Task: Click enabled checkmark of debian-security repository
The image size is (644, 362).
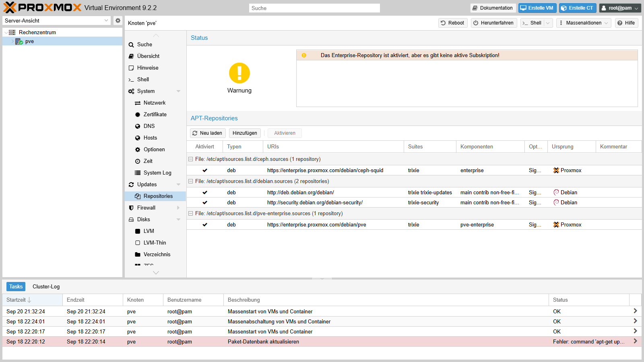Action: pyautogui.click(x=205, y=203)
